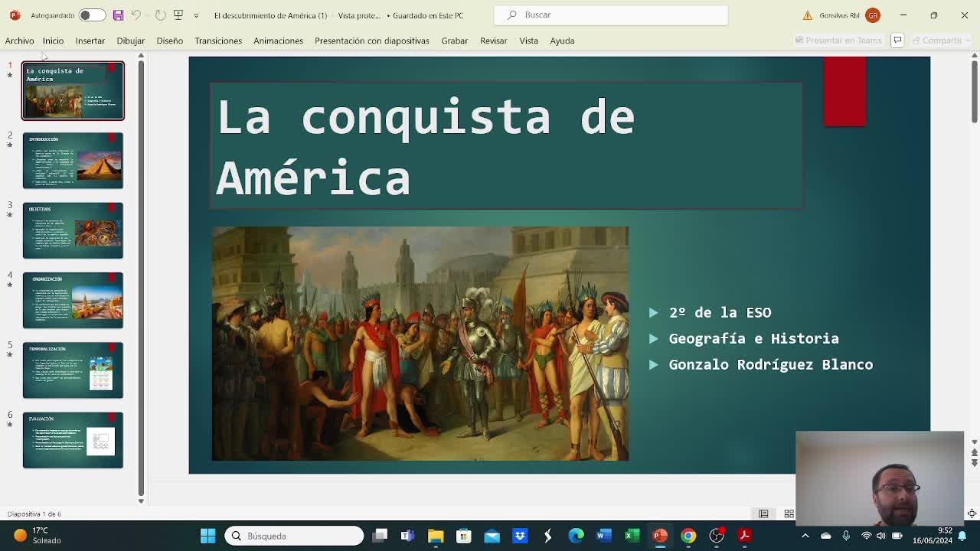Switch to the Grabar tab
The image size is (980, 551).
(454, 41)
